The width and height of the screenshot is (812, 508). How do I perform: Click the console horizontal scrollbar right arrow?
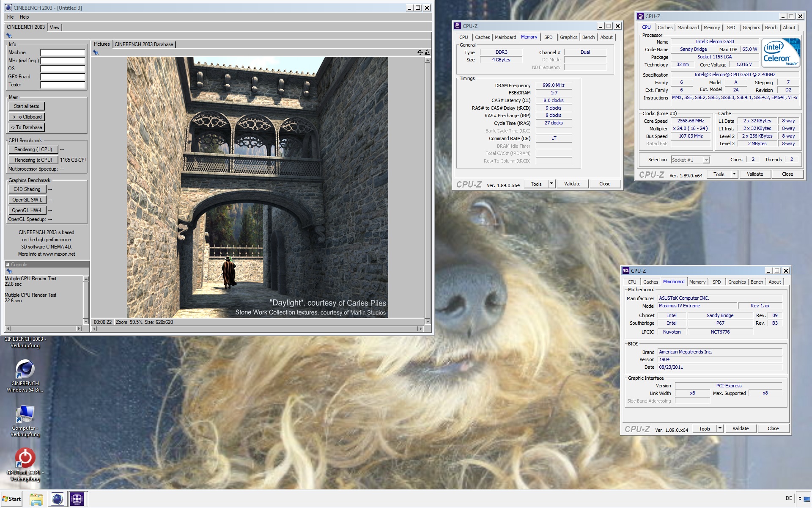click(79, 329)
